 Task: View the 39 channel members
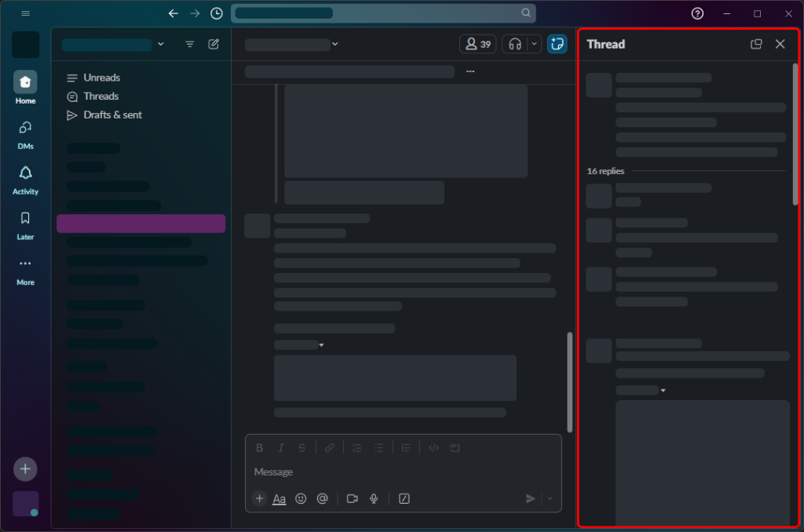point(477,43)
